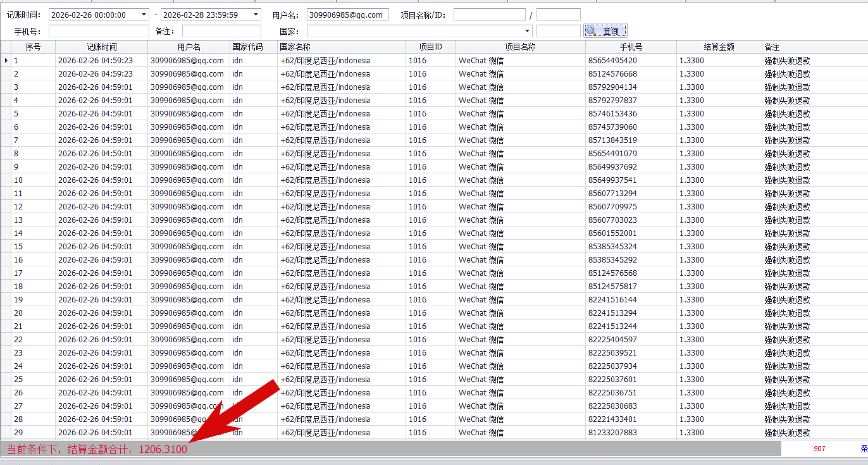Click the row indicator arrow of row 1
868x465 pixels.
pos(6,61)
